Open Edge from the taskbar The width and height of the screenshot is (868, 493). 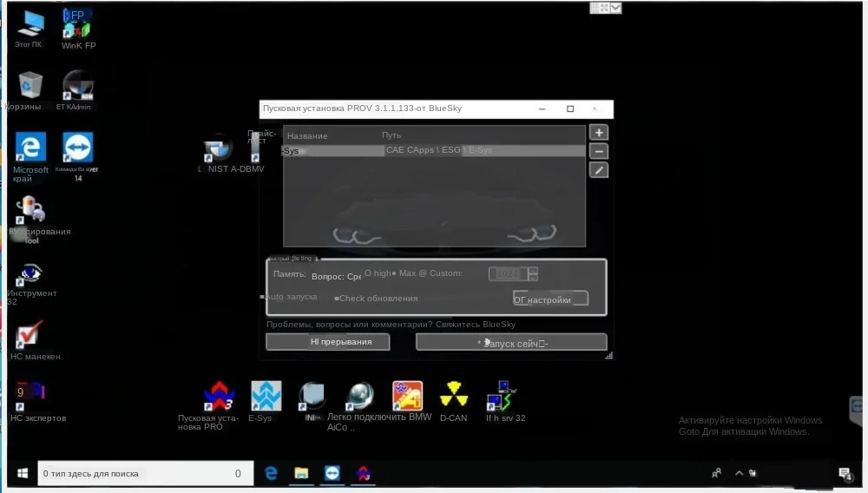[271, 473]
